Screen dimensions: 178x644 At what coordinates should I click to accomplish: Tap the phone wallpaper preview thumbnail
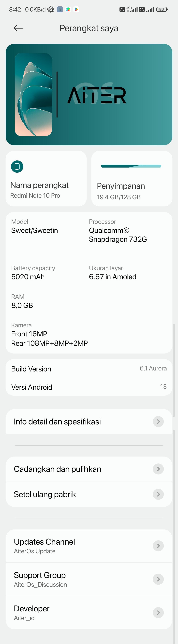point(33,94)
